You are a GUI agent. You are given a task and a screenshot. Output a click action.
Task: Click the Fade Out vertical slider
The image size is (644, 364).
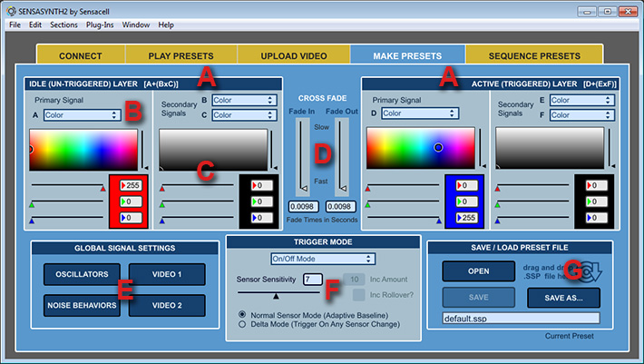point(342,156)
